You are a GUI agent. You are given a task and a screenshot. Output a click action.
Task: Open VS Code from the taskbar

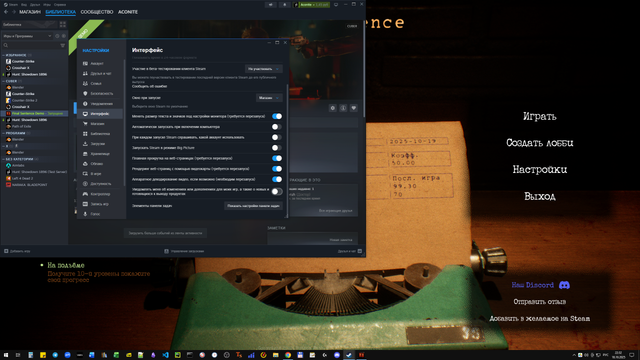point(165,355)
